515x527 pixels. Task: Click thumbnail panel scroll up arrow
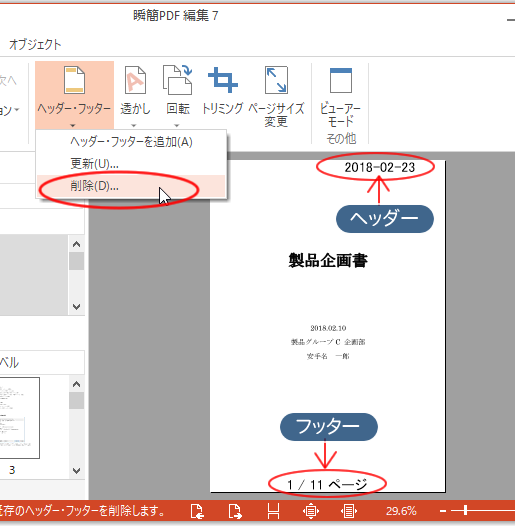pyautogui.click(x=77, y=384)
